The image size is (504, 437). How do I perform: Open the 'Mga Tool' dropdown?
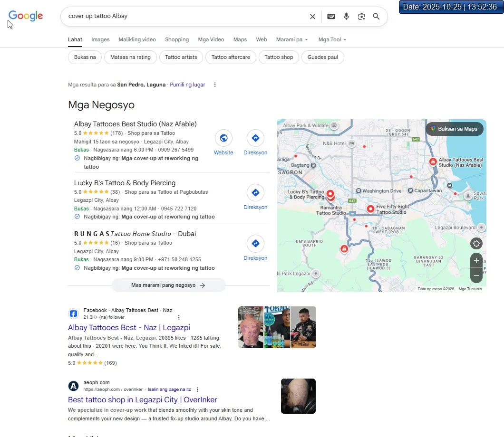click(332, 40)
